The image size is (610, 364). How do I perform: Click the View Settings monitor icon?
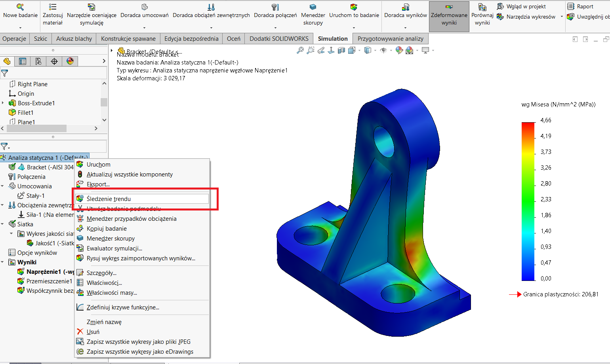pos(425,50)
